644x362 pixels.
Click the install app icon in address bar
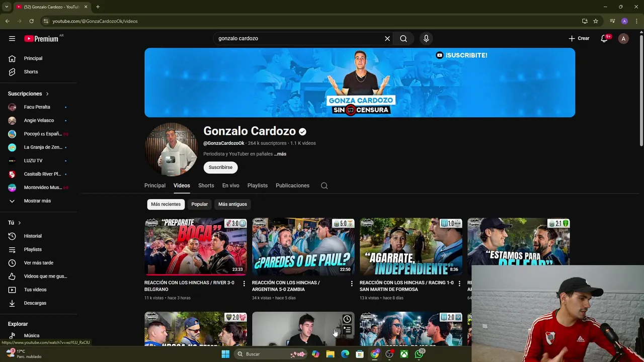point(585,21)
